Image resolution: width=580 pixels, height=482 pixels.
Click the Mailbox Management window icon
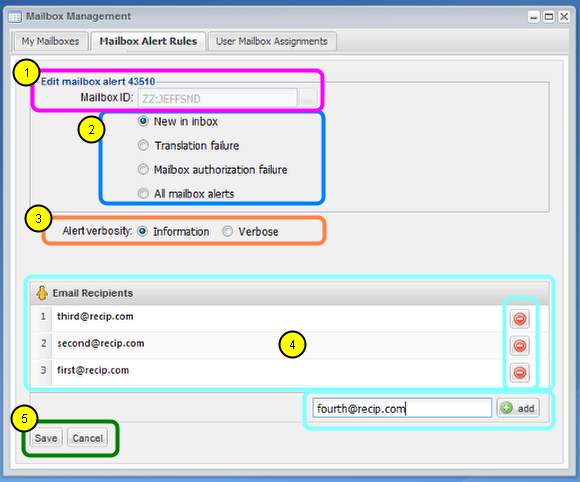[15, 17]
